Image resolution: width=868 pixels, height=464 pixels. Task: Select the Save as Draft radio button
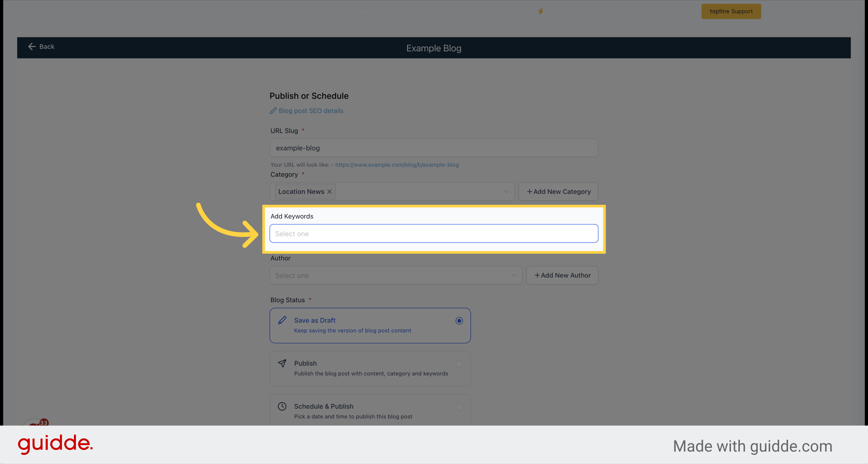(459, 321)
